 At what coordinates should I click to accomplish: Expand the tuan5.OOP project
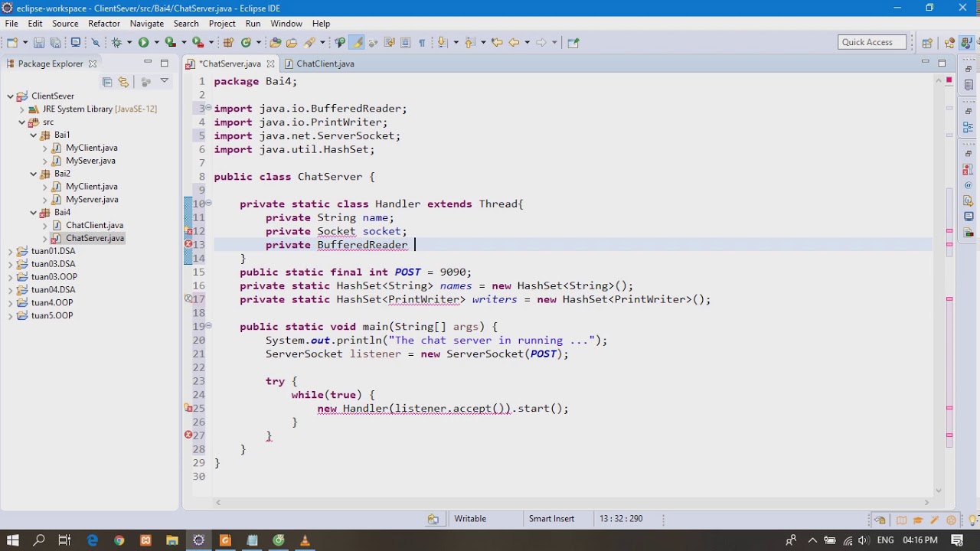tap(10, 315)
